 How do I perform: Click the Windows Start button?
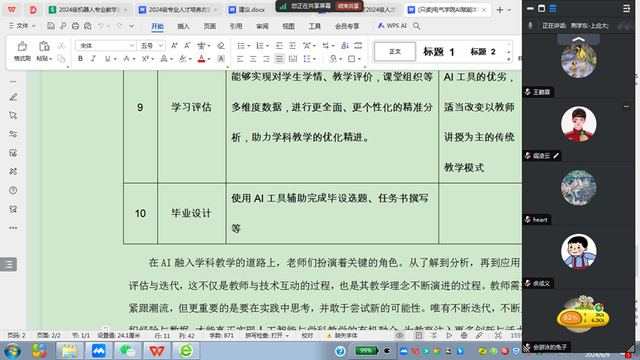(12, 351)
